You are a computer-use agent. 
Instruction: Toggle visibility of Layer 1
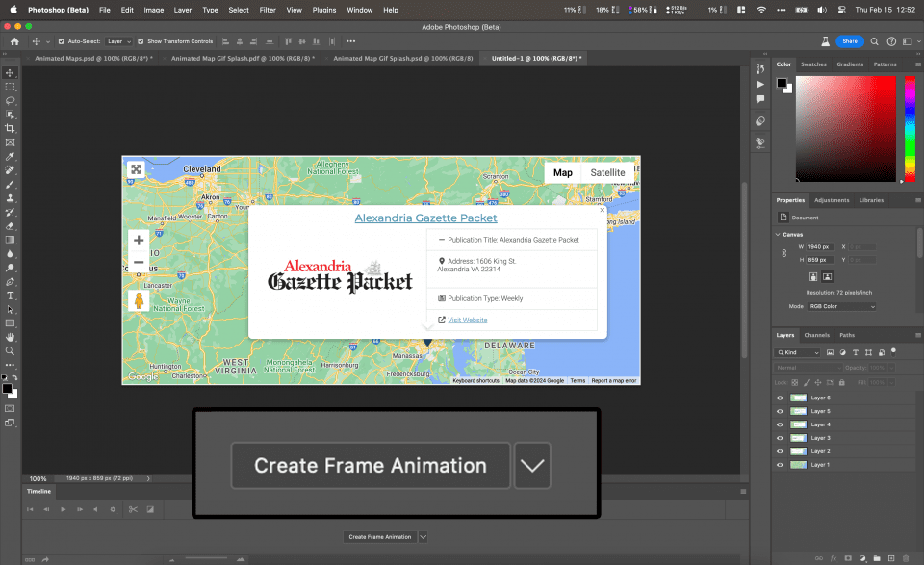(x=780, y=465)
